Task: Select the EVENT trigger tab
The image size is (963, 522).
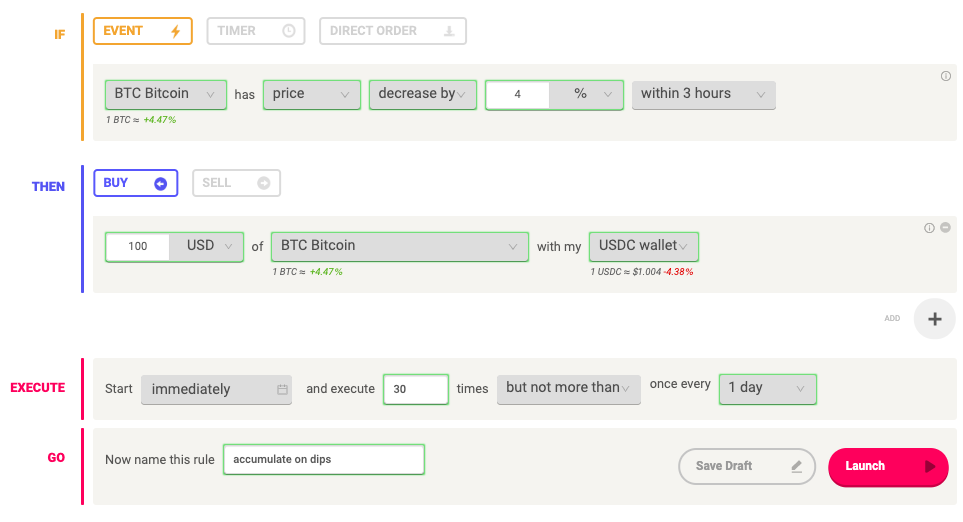Action: tap(142, 31)
